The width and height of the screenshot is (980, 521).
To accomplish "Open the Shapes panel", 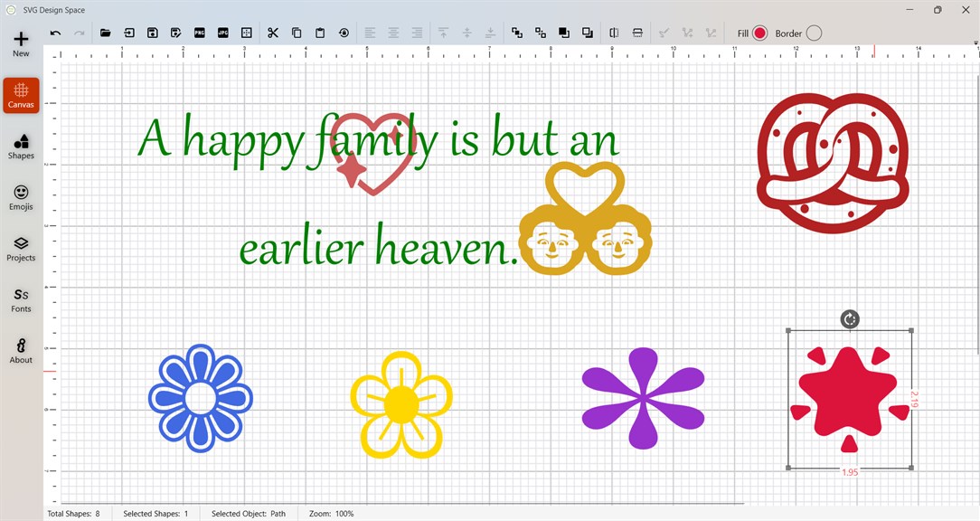I will point(22,147).
